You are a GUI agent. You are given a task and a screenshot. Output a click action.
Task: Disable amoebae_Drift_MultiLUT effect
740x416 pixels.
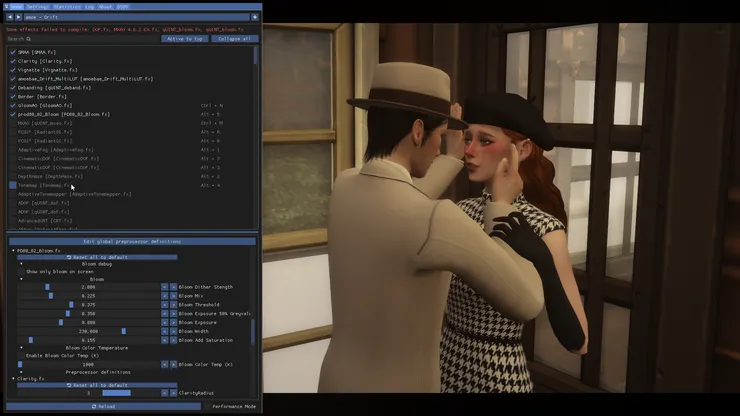(x=13, y=79)
